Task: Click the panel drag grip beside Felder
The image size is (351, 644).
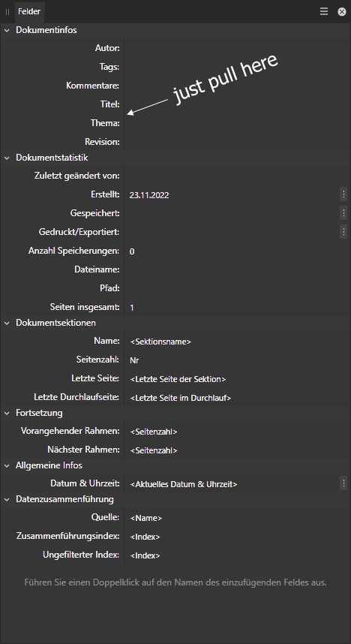Action: point(7,12)
